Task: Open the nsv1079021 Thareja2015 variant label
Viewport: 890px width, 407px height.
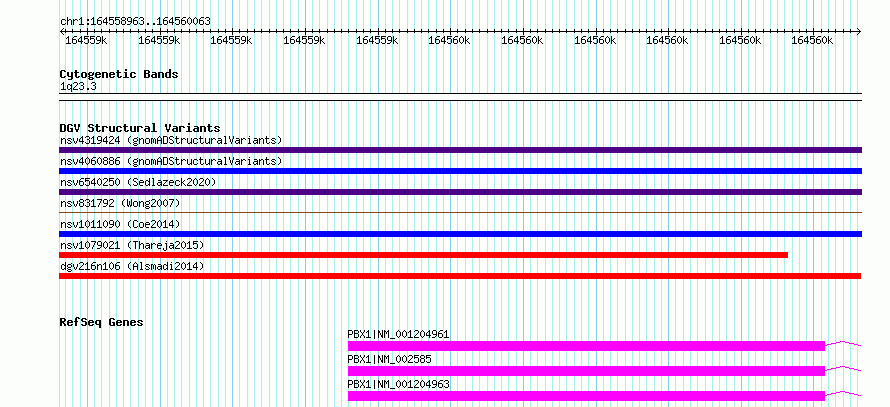Action: click(132, 245)
